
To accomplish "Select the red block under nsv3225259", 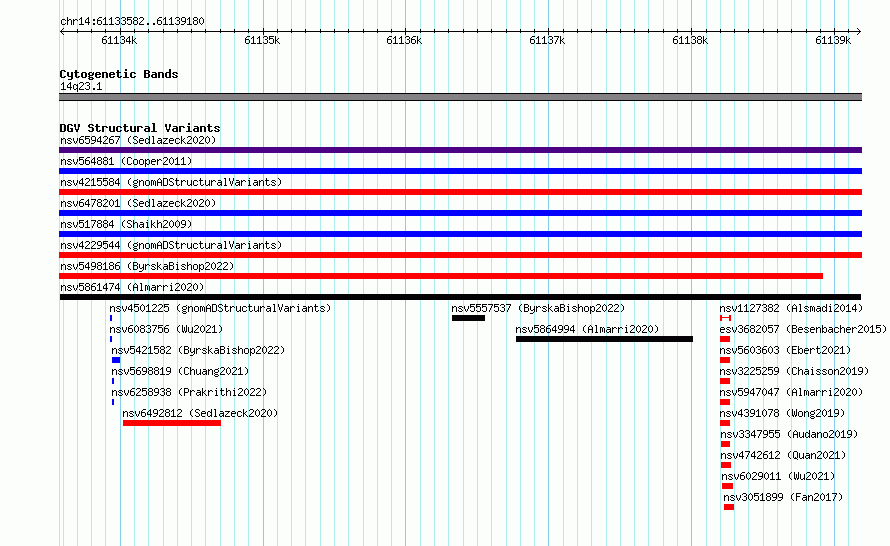I will [725, 381].
